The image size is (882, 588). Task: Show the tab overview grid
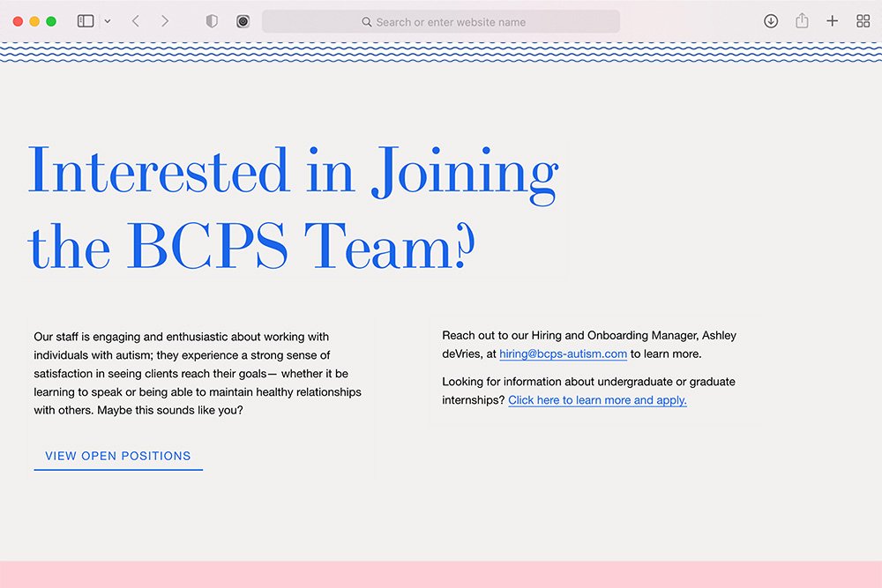pyautogui.click(x=863, y=20)
